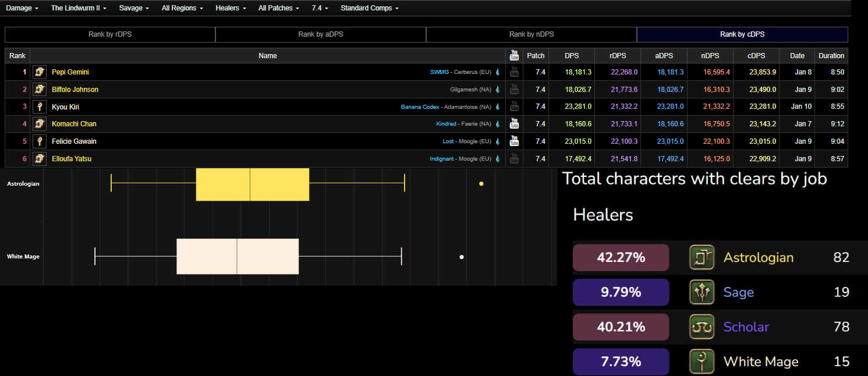Screen dimensions: 868x376
Task: Click the Astrologian icon in Healers list
Action: pyautogui.click(x=702, y=257)
